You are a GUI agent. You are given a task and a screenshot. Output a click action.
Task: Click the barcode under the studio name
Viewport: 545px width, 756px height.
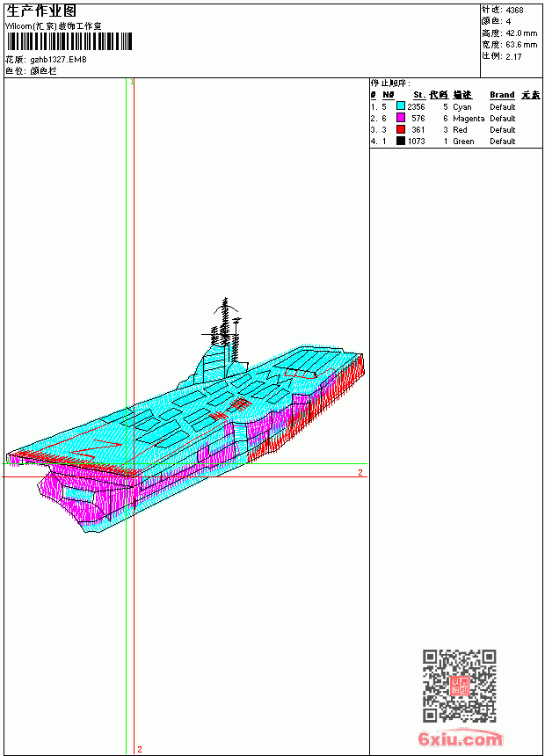(69, 41)
